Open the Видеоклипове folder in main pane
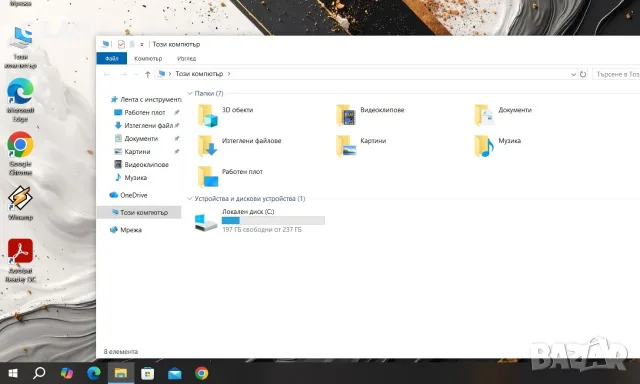Image resolution: width=640 pixels, height=384 pixels. tap(370, 115)
